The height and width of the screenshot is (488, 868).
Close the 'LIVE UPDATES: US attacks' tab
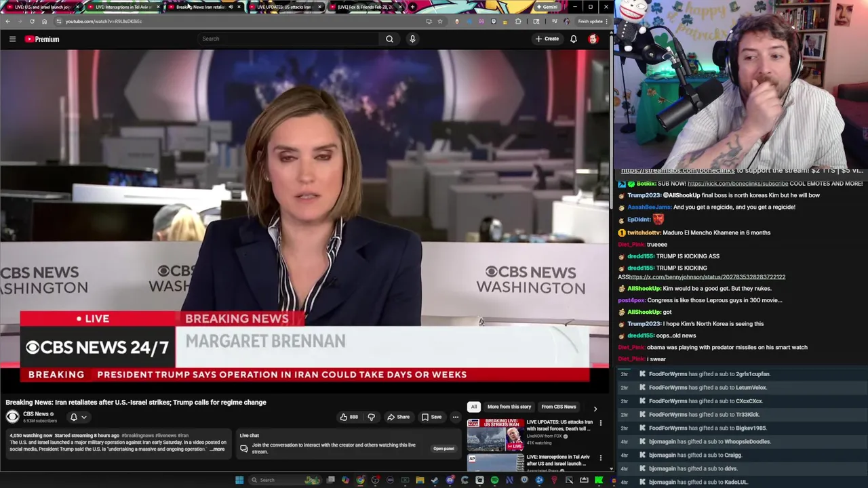319,7
